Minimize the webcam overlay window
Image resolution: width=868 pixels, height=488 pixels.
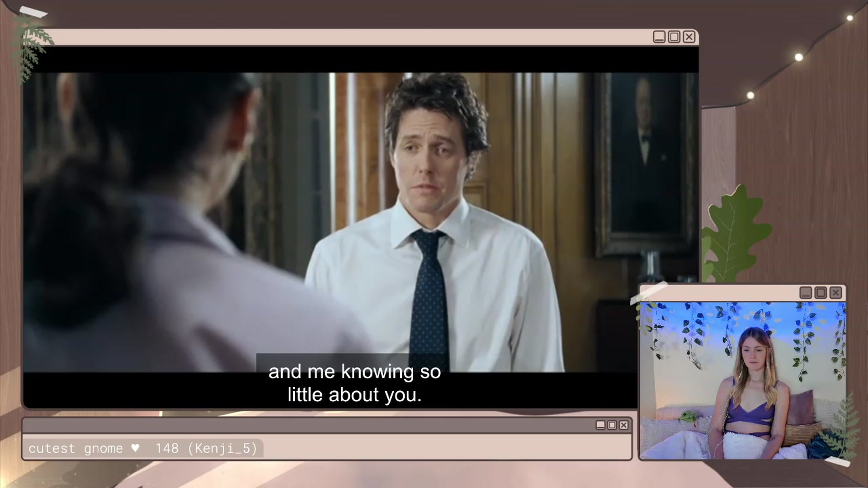click(x=806, y=293)
